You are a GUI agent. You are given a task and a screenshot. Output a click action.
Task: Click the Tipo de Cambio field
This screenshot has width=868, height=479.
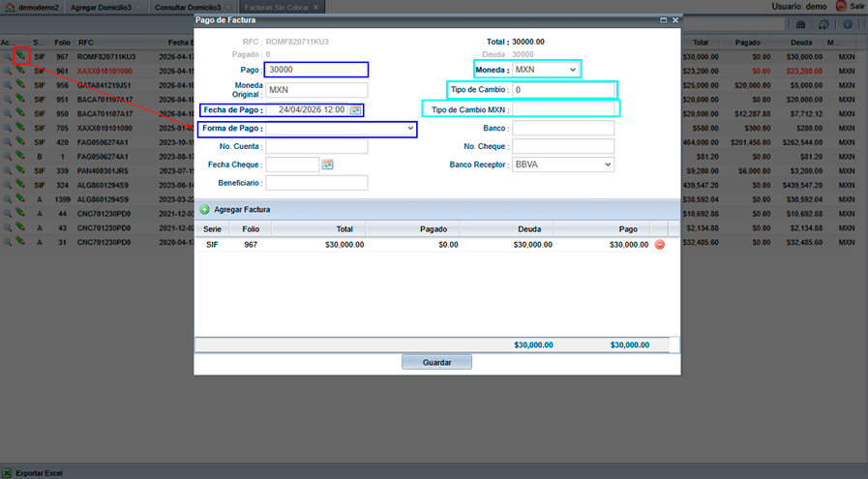(563, 90)
